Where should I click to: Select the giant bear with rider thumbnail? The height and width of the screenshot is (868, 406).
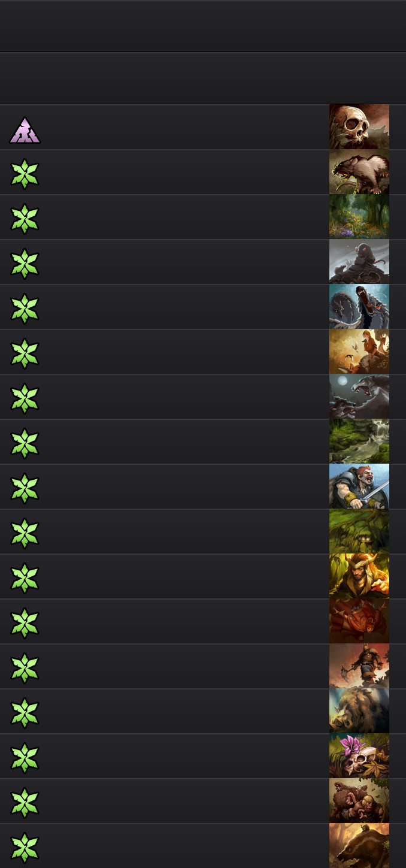coord(359,846)
